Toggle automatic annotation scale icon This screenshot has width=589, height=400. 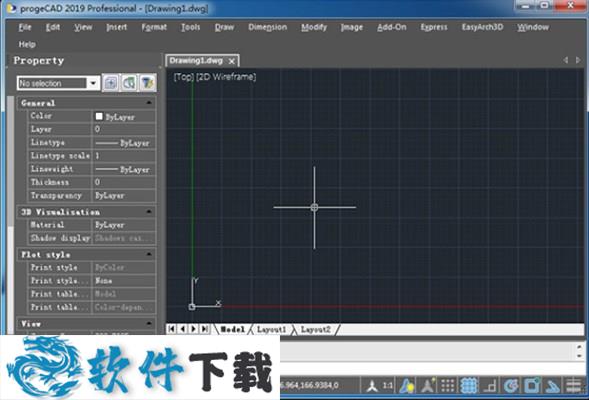428,386
